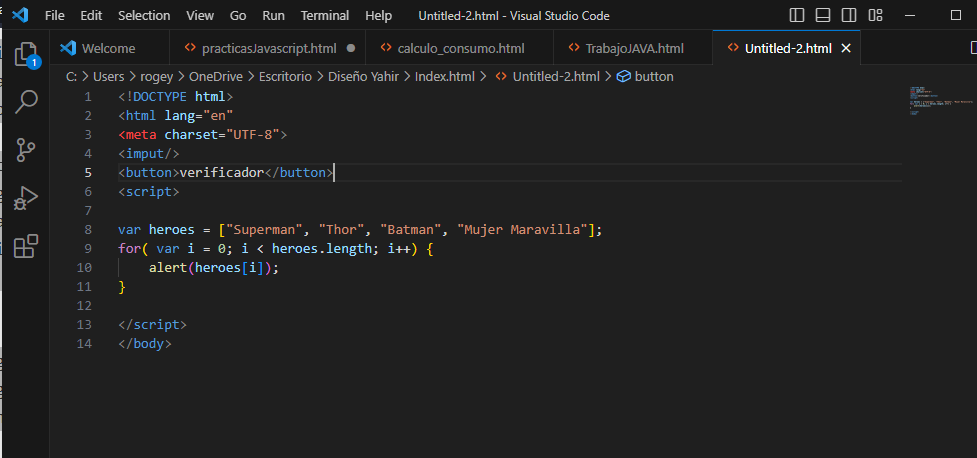Click the alert call on line 10
Image resolution: width=977 pixels, height=458 pixels.
coord(168,267)
